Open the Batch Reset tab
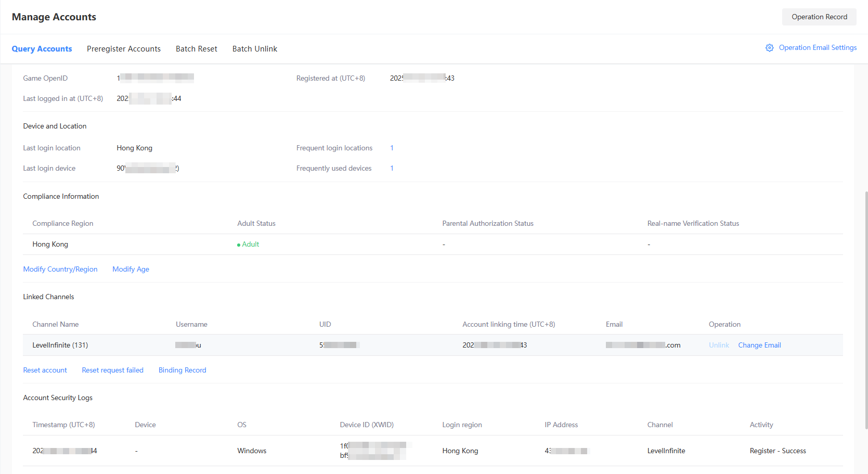Screen dimensions: 868x474 pos(196,49)
